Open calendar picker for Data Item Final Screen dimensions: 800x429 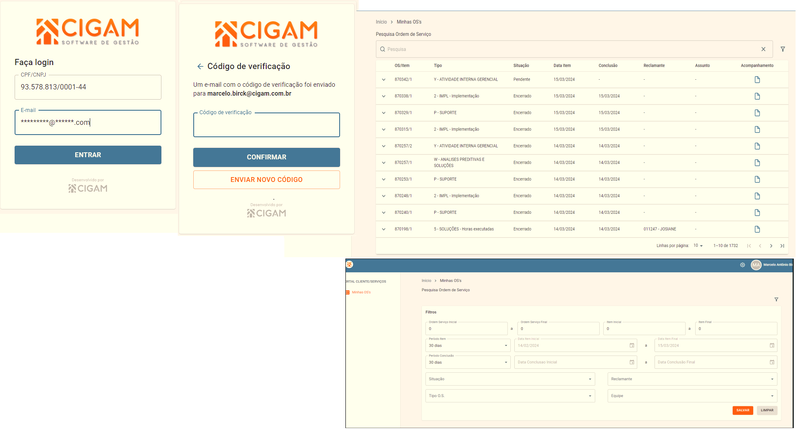772,345
